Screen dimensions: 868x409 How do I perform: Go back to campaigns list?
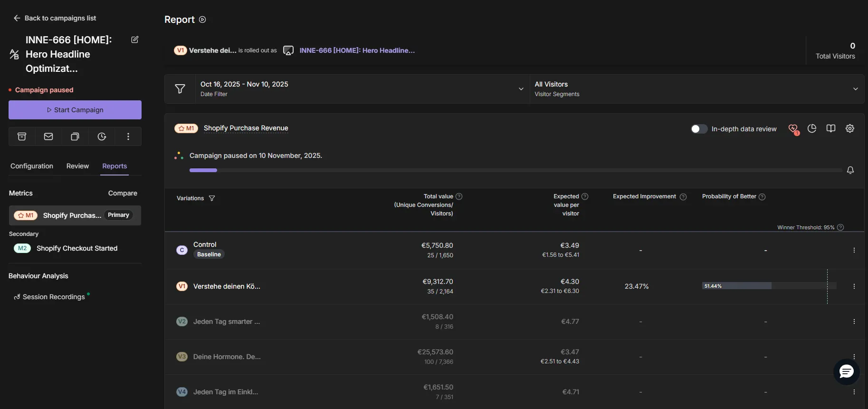coord(55,18)
